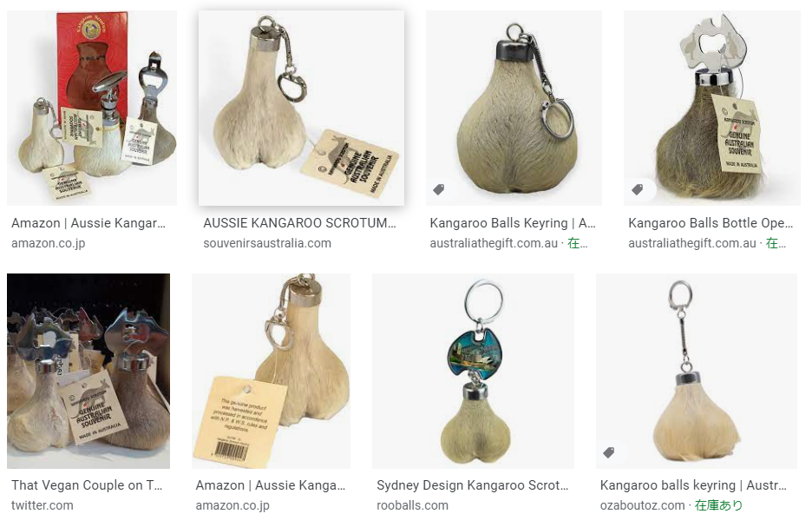This screenshot has height=527, width=812.
Task: Click product tag icon on ozaboutoz keyring image
Action: pyautogui.click(x=609, y=452)
